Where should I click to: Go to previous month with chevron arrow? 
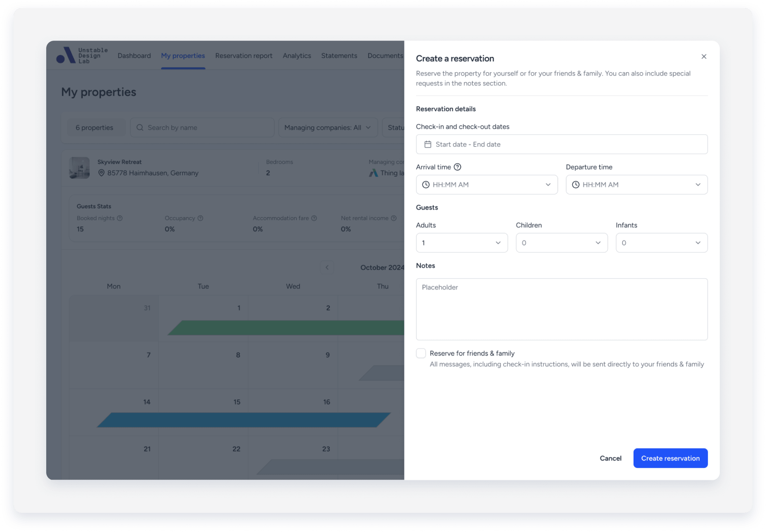327,267
